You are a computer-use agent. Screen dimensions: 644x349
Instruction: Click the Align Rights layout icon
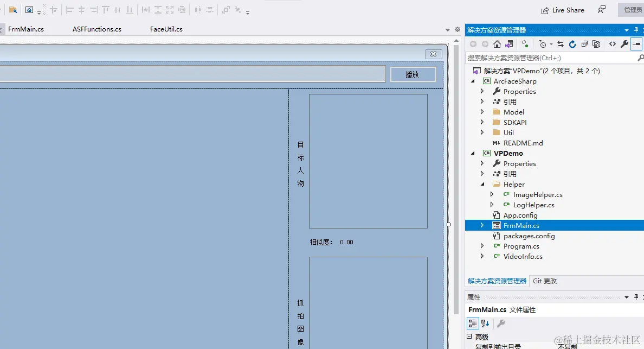[94, 10]
